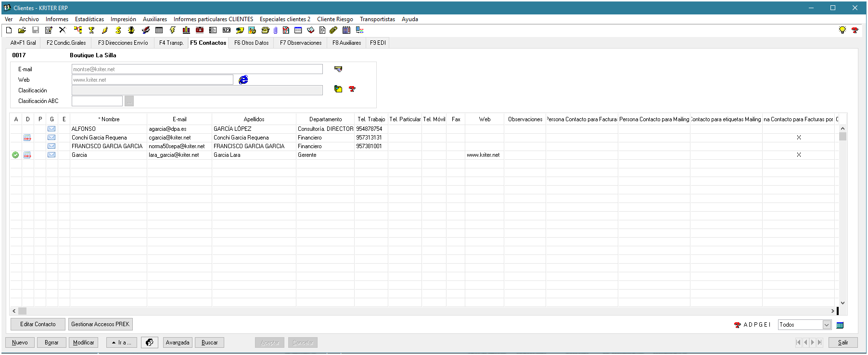Click the open folder toolbar icon
Viewport: 868px width, 355px height.
point(22,30)
